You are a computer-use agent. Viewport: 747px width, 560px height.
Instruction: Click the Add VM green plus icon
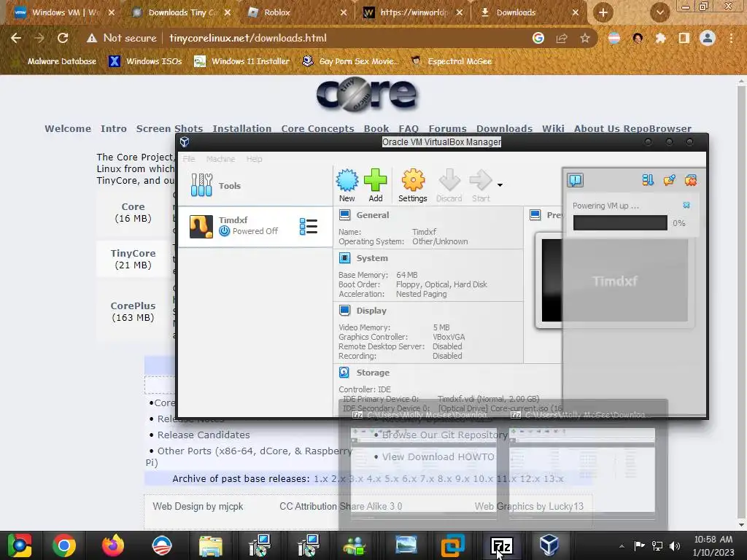point(376,184)
